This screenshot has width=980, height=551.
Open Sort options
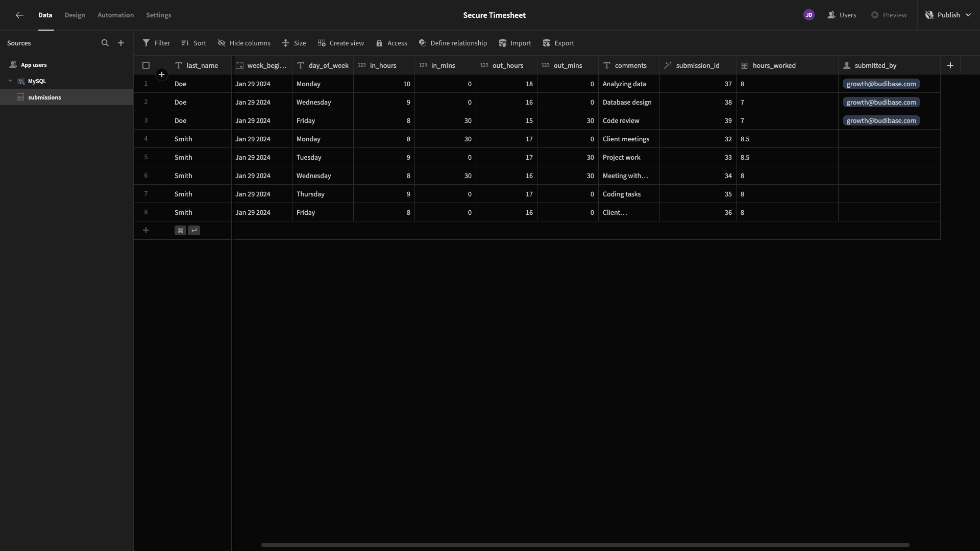[x=194, y=43]
